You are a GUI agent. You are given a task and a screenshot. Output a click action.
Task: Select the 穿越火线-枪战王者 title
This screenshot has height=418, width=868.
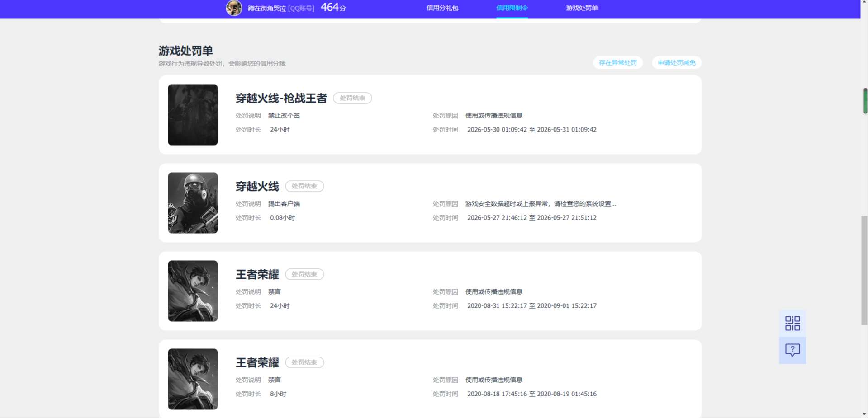coord(281,98)
